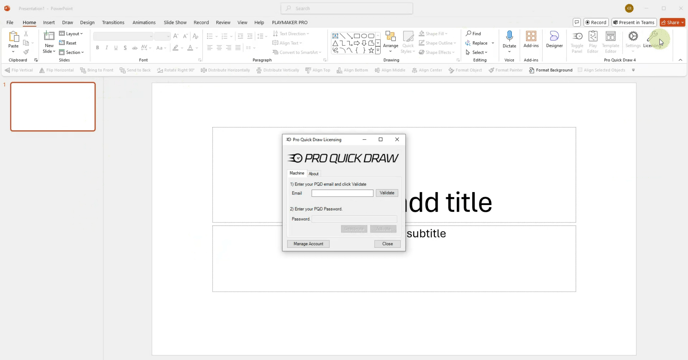Open the Replace dropdown arrow

click(493, 43)
